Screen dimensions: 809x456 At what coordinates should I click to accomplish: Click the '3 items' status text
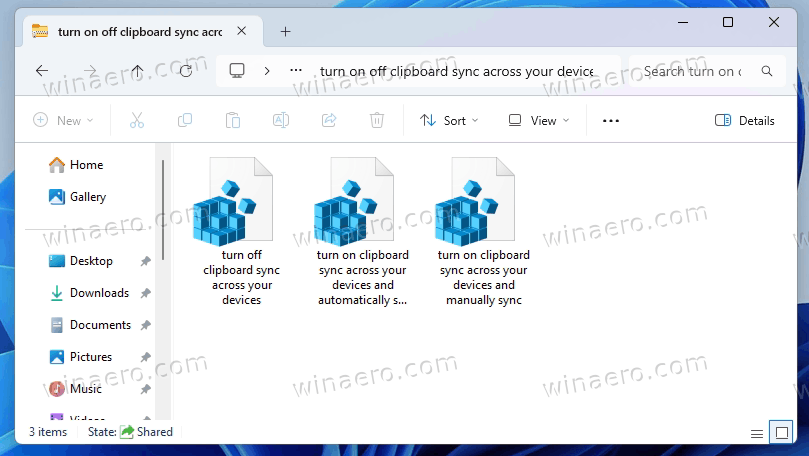coord(48,432)
